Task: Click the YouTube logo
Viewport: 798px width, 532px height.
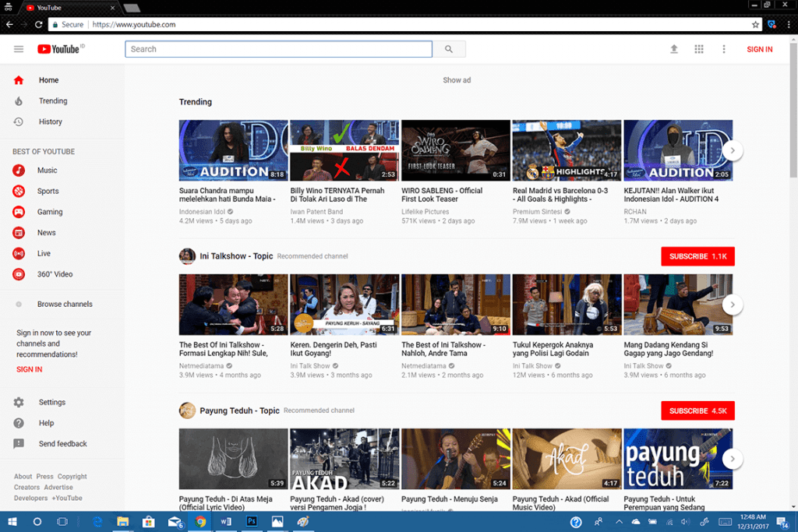Action: [59, 49]
